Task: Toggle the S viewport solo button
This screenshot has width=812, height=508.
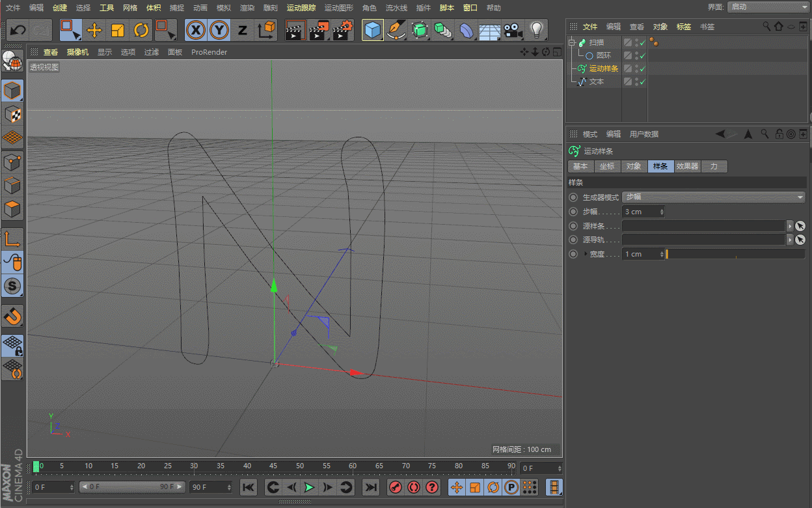Action: tap(12, 286)
